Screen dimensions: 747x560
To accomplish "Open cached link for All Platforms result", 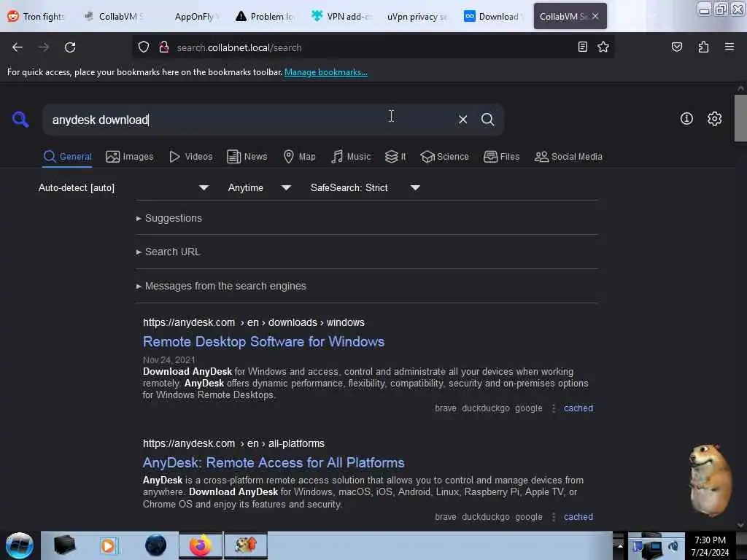I will [578, 517].
